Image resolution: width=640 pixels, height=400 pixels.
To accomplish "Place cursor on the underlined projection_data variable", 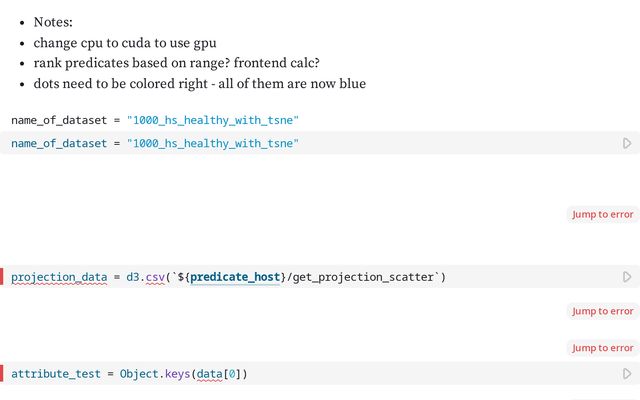I will pos(59,277).
